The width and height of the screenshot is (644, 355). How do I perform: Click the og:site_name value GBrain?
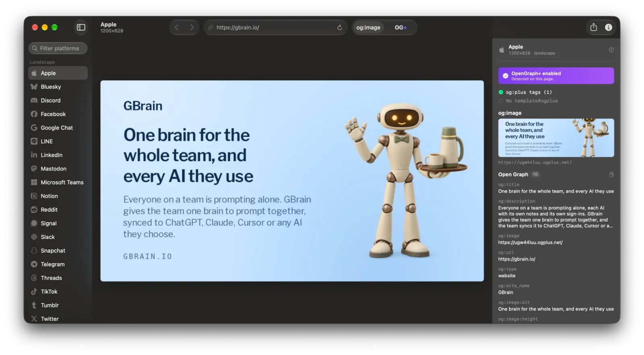point(506,293)
